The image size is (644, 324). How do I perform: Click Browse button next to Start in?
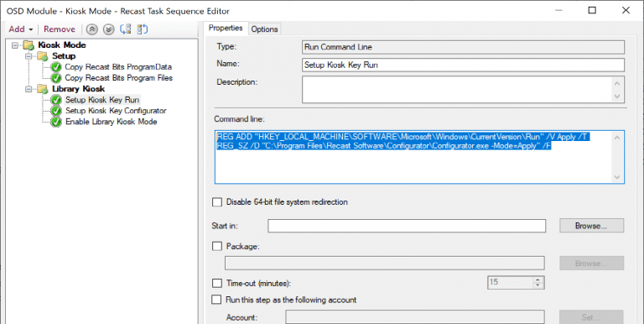591,226
